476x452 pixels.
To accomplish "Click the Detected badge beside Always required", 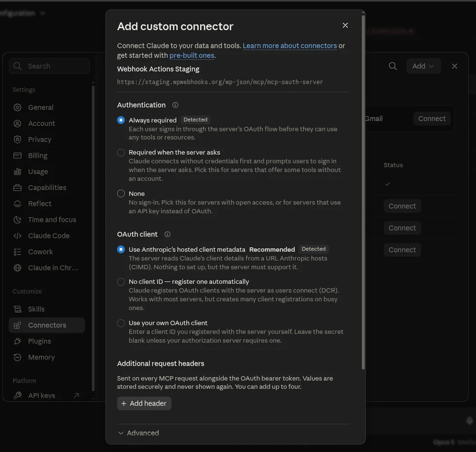I will (x=195, y=120).
